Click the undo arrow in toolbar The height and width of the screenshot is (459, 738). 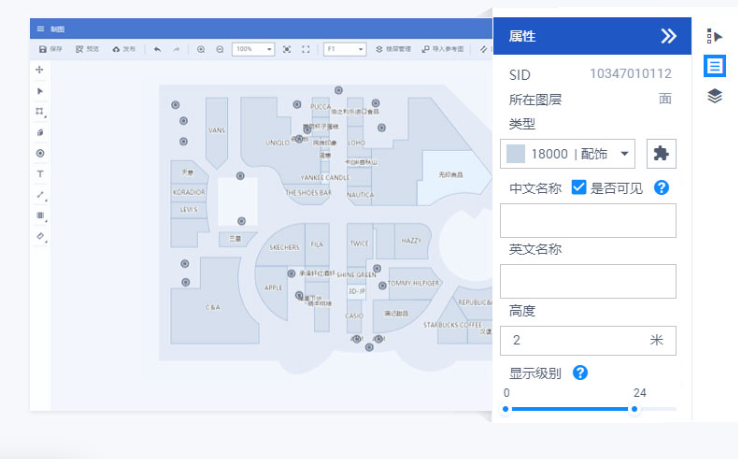158,49
